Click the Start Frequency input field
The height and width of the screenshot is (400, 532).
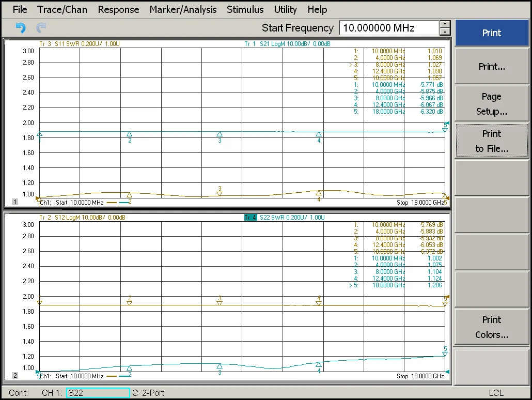point(389,28)
